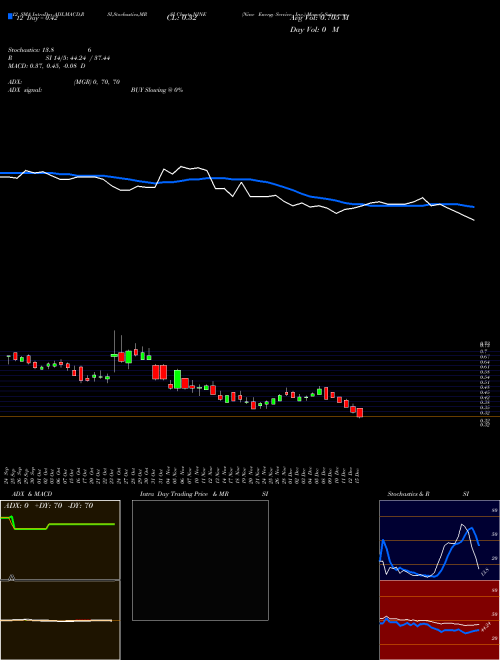
Task: Click the '(MGR) 0, 70, 70' values
Action: (x=97, y=82)
